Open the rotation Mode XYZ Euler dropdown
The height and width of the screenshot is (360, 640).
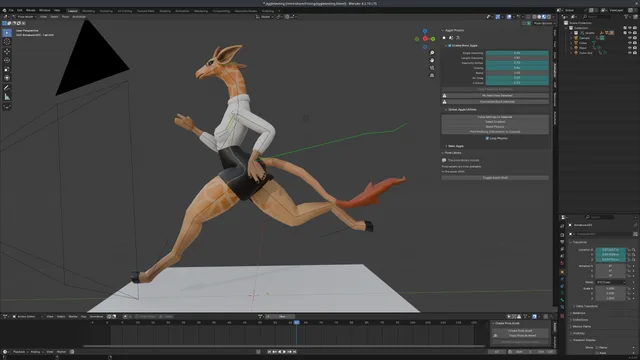(x=611, y=282)
